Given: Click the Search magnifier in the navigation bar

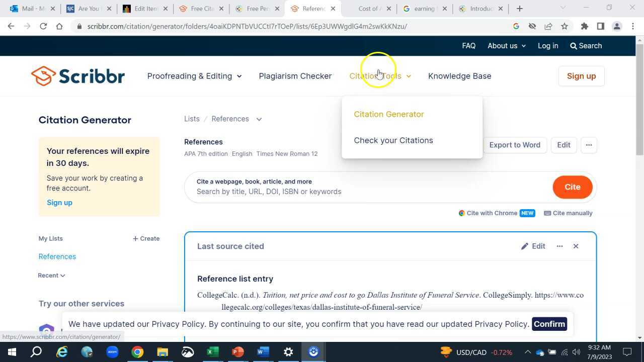Looking at the screenshot, I should (574, 45).
